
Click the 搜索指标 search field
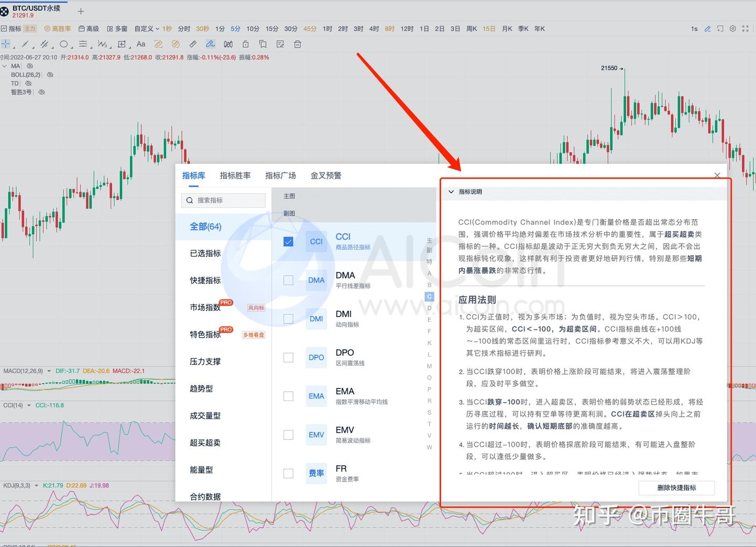[x=224, y=200]
